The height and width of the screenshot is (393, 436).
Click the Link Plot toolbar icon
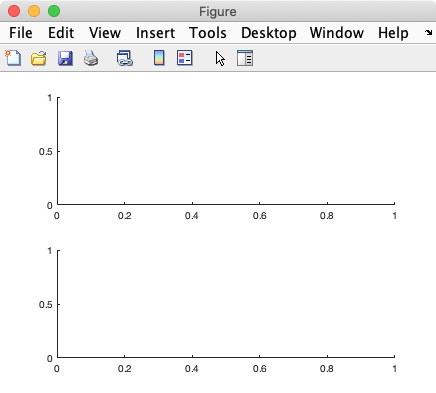coord(125,58)
